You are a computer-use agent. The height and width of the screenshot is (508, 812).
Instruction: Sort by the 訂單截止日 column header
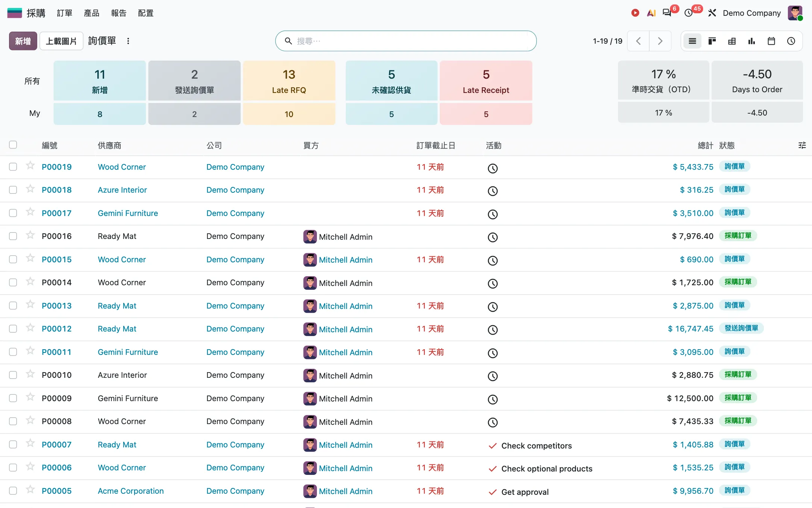pos(436,145)
